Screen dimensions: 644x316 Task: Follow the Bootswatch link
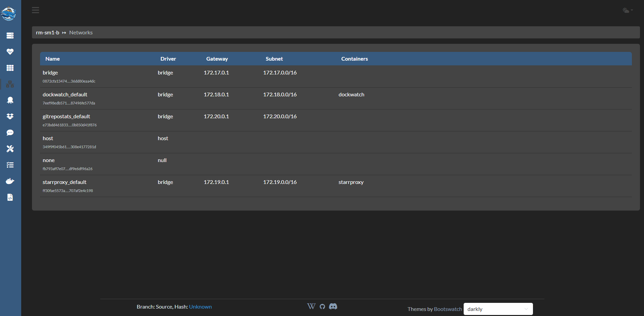(x=448, y=309)
